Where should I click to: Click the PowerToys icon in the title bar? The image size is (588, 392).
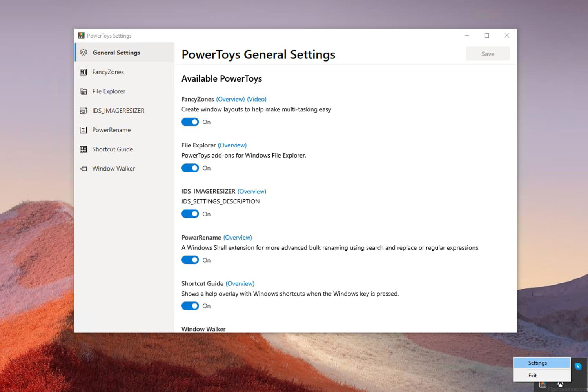pyautogui.click(x=81, y=35)
